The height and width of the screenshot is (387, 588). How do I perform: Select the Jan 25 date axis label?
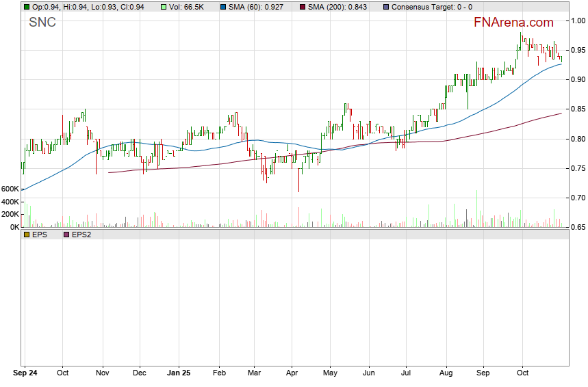click(179, 374)
